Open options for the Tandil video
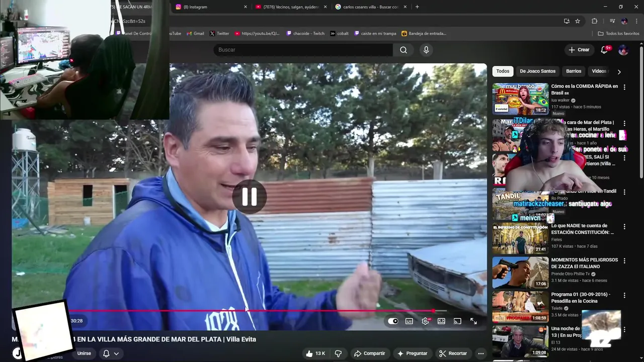 tap(624, 192)
